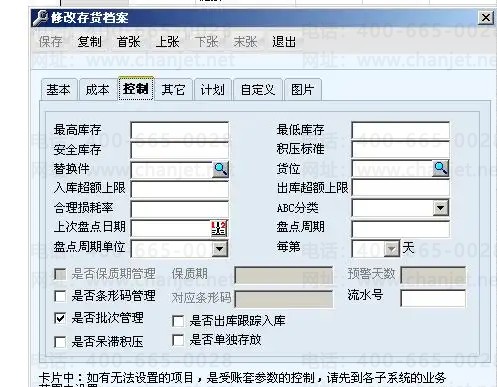Click the 末张 last record button
Screen dimensions: 497x387
(x=245, y=42)
